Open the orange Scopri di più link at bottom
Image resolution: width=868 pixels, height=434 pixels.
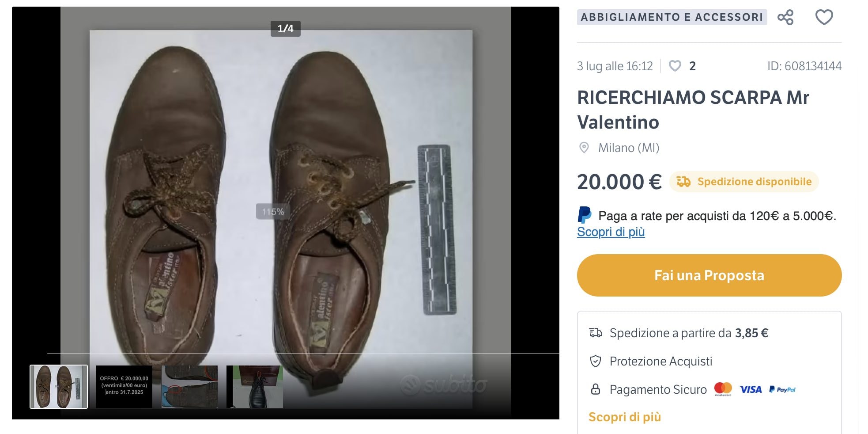tap(625, 416)
